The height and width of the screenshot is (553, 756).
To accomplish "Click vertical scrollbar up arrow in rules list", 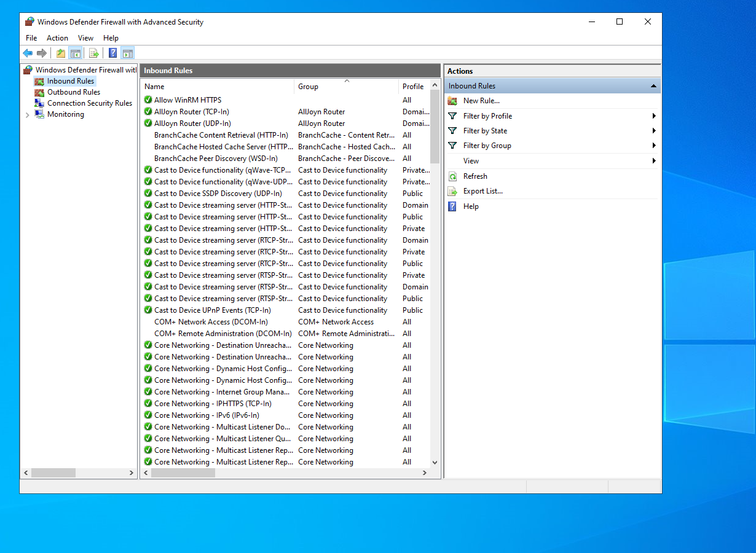I will (x=435, y=85).
